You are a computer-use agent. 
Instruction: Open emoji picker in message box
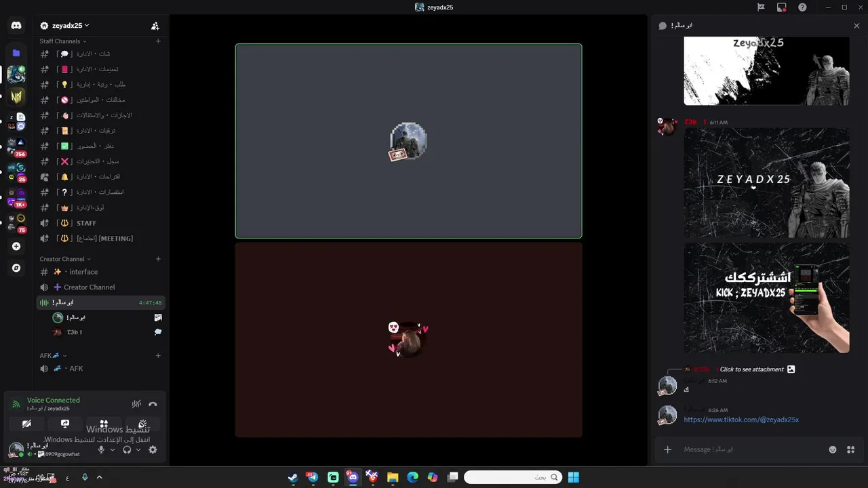833,449
